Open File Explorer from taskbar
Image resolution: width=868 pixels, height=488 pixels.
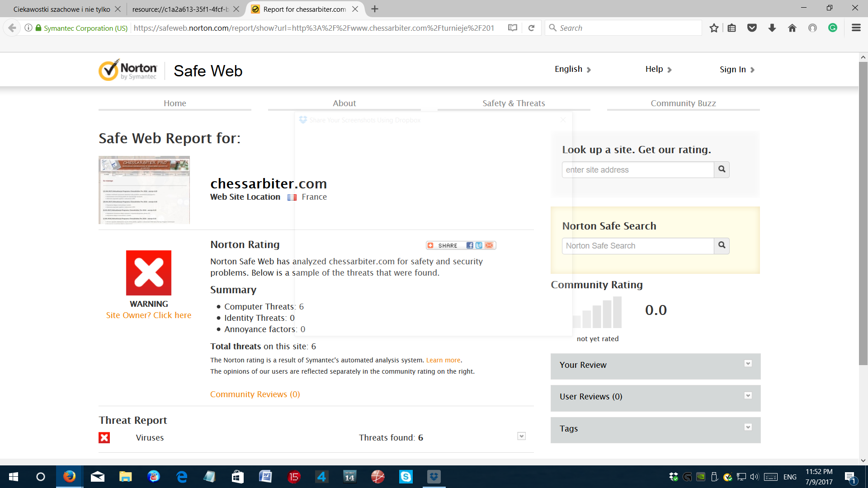[x=125, y=477]
